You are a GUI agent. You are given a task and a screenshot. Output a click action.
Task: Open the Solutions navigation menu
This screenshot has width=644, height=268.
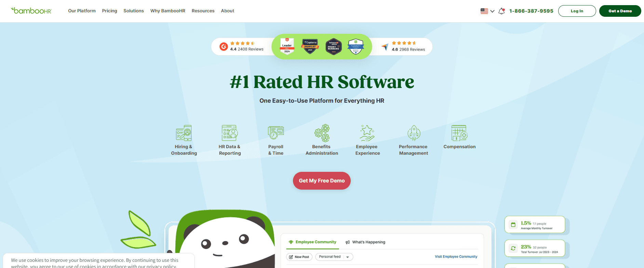134,11
